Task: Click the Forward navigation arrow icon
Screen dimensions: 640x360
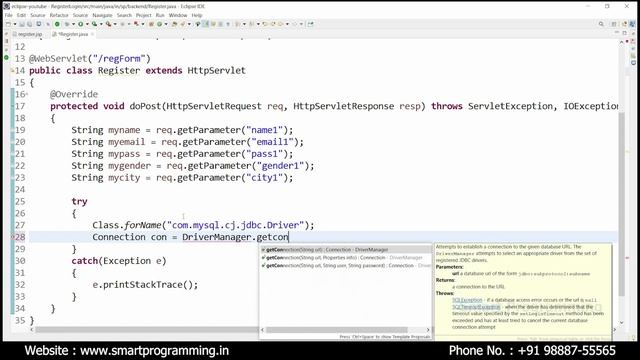Action: [294, 24]
